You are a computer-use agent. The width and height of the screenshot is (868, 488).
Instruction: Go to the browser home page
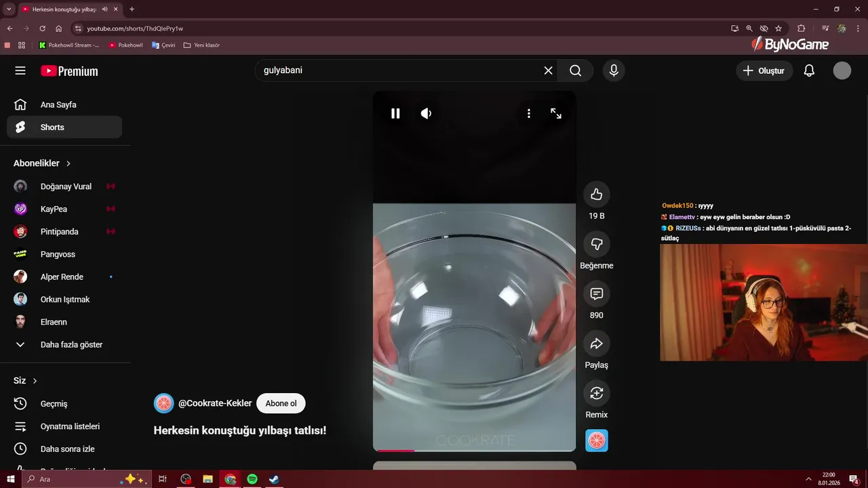pyautogui.click(x=59, y=28)
